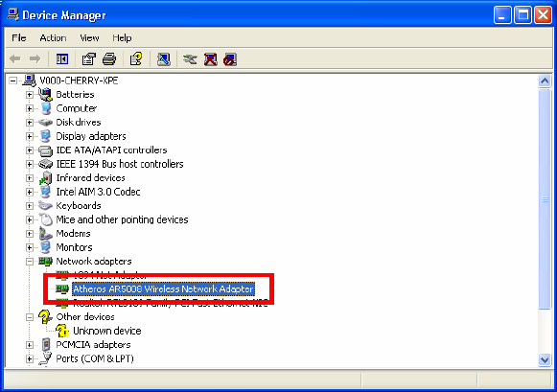557x392 pixels.
Task: Select the Intel AIM 3.0 Codec label
Action: coord(98,192)
